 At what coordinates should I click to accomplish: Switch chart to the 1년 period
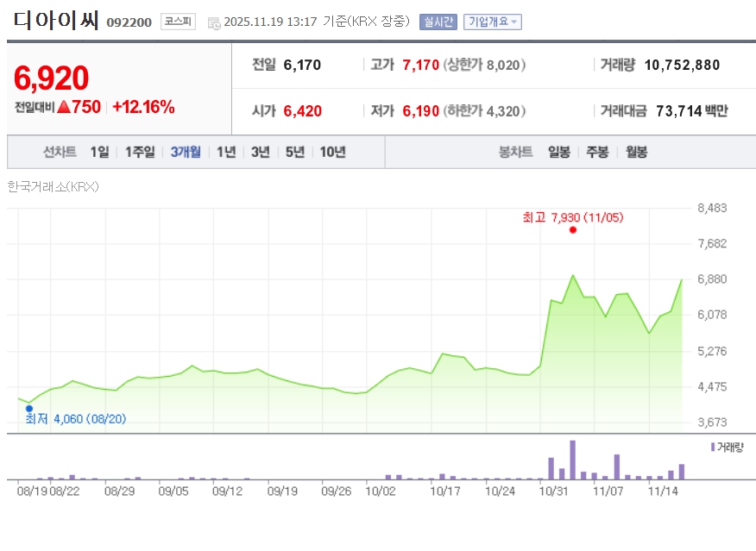(x=226, y=152)
